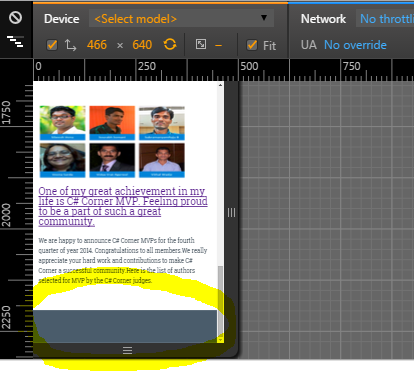Image resolution: width=414 pixels, height=371 pixels.
Task: Click the bottom-edge viewport height resize handle
Action: [127, 350]
